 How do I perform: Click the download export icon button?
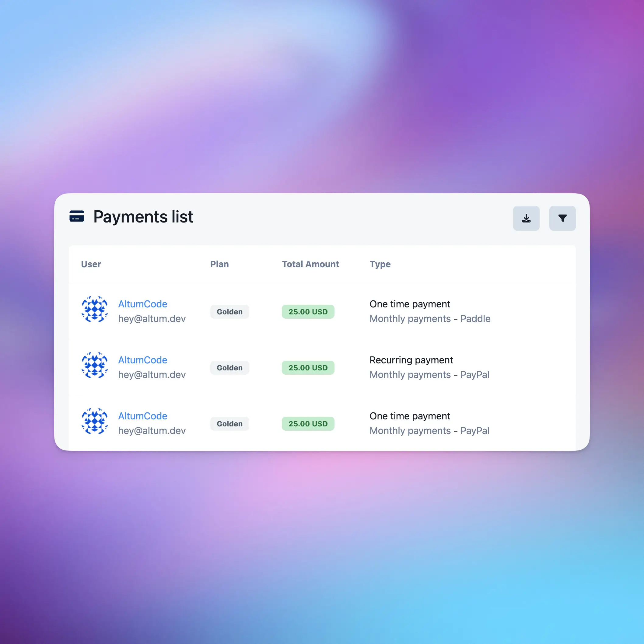click(x=526, y=218)
